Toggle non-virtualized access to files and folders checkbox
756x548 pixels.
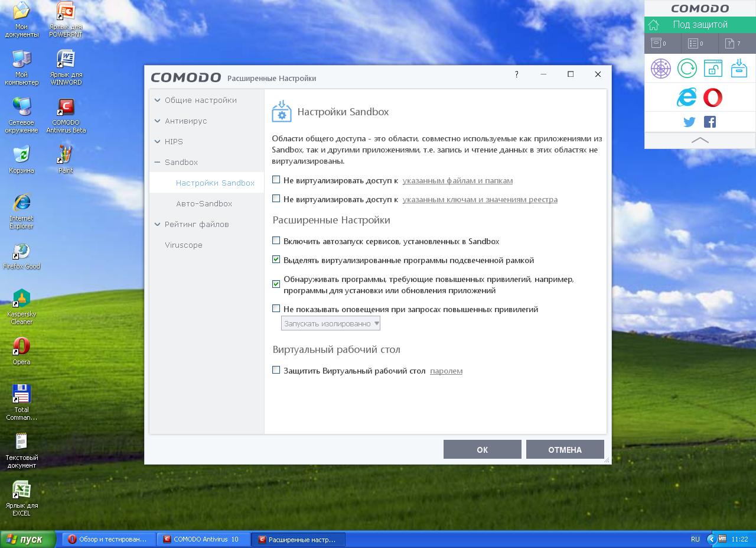pyautogui.click(x=276, y=180)
